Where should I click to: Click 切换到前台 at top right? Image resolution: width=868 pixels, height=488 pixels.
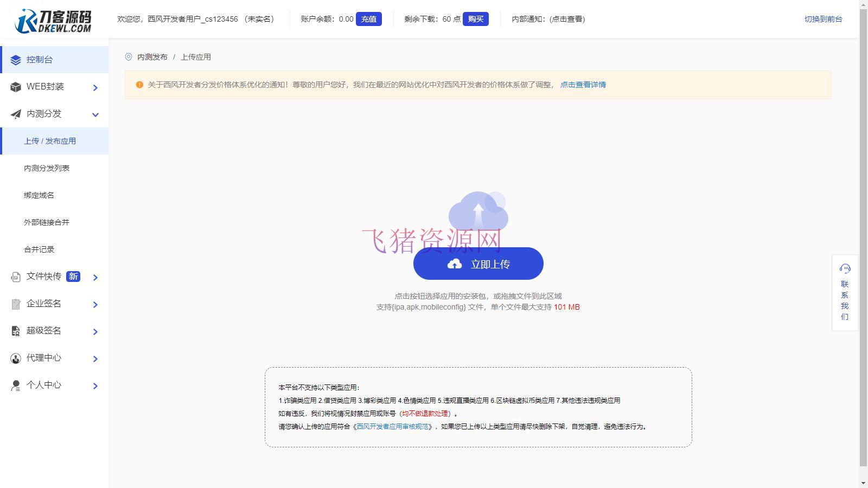822,18
